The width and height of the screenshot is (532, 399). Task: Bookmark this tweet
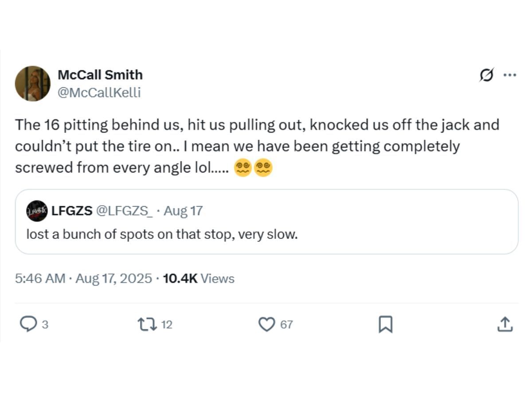pos(385,324)
